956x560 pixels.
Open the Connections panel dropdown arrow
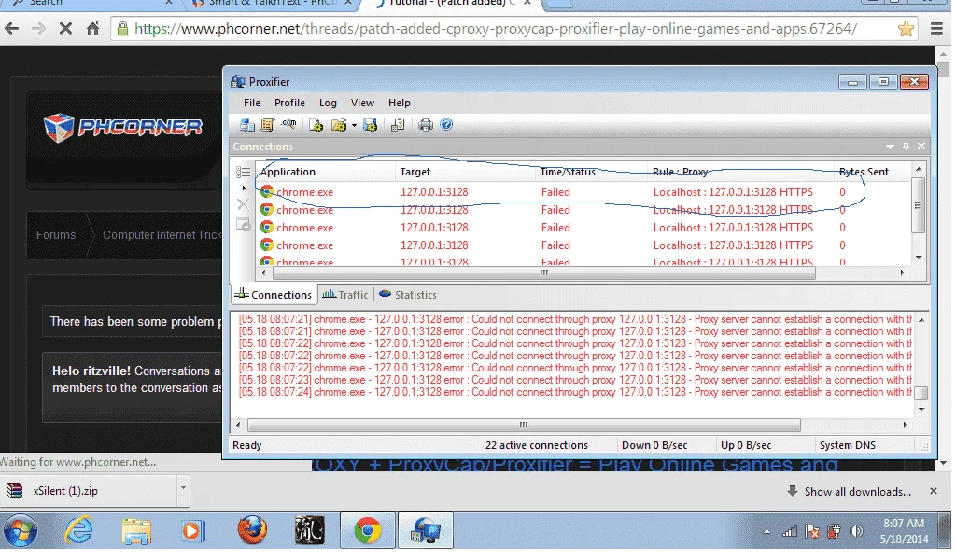[891, 147]
